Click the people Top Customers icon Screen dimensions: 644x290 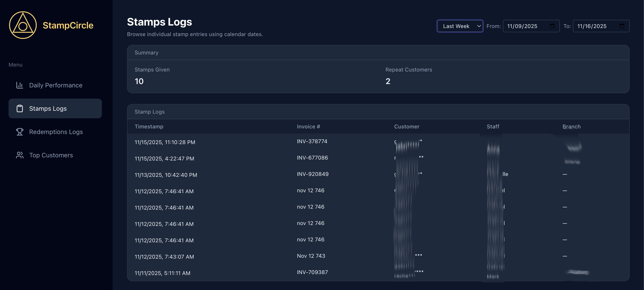20,155
